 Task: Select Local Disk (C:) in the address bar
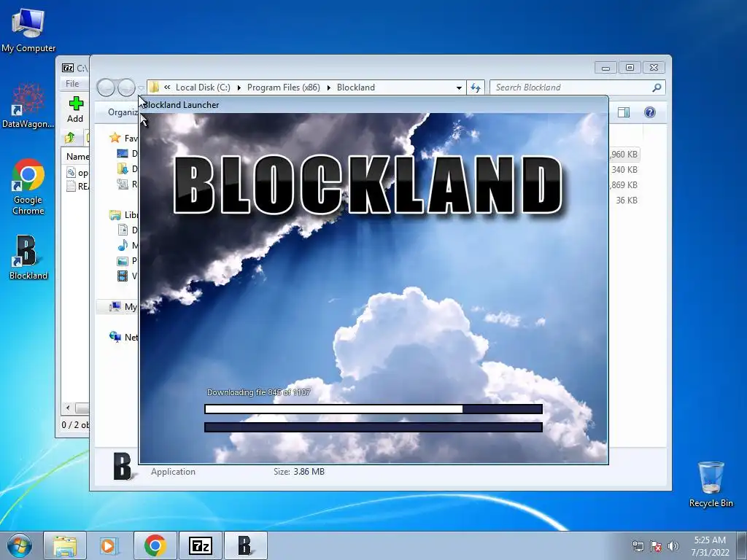[203, 87]
